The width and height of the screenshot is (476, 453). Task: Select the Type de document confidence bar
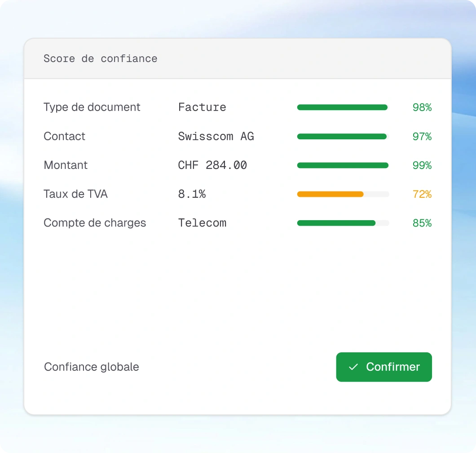pyautogui.click(x=343, y=107)
